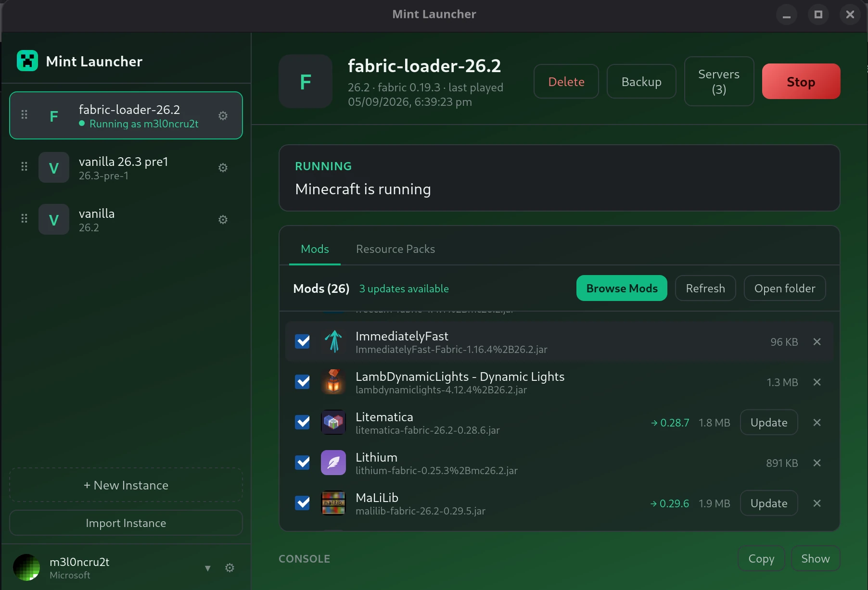Create a New Instance
The height and width of the screenshot is (590, 868).
point(126,485)
